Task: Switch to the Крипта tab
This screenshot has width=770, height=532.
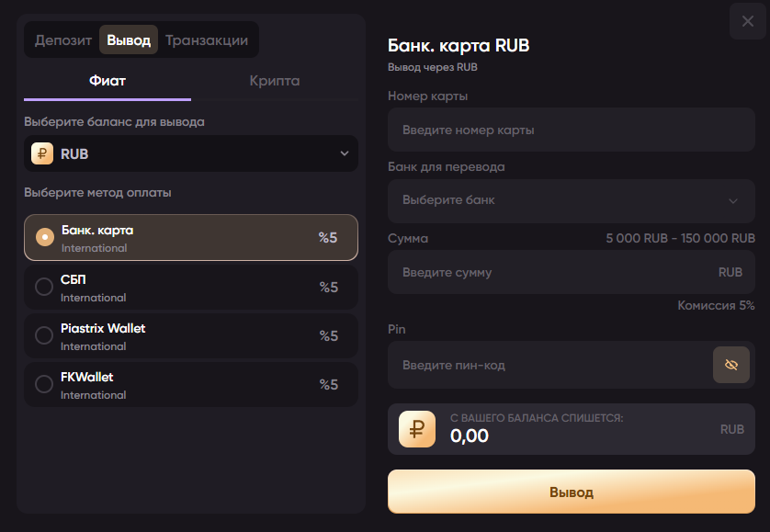Action: 275,81
